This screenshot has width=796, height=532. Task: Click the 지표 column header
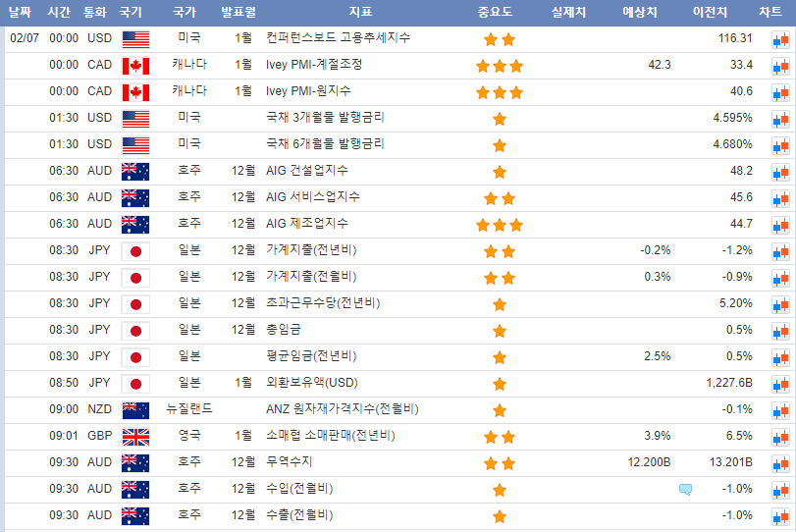pos(360,13)
